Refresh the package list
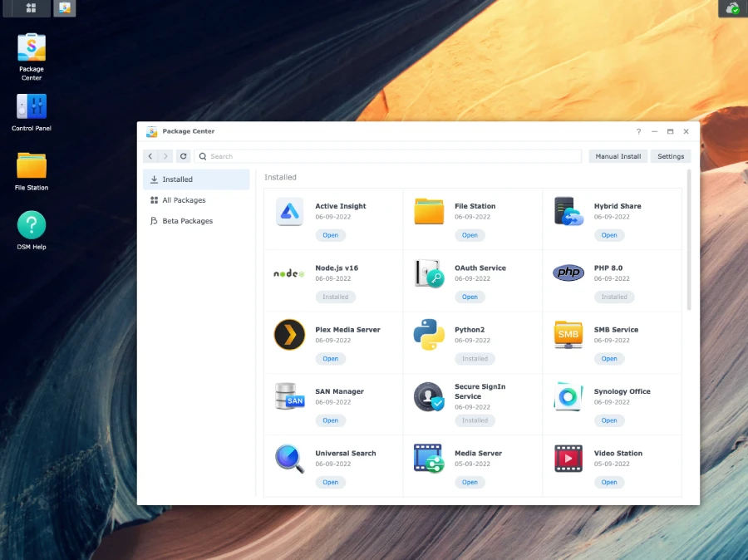748x560 pixels. click(x=183, y=156)
